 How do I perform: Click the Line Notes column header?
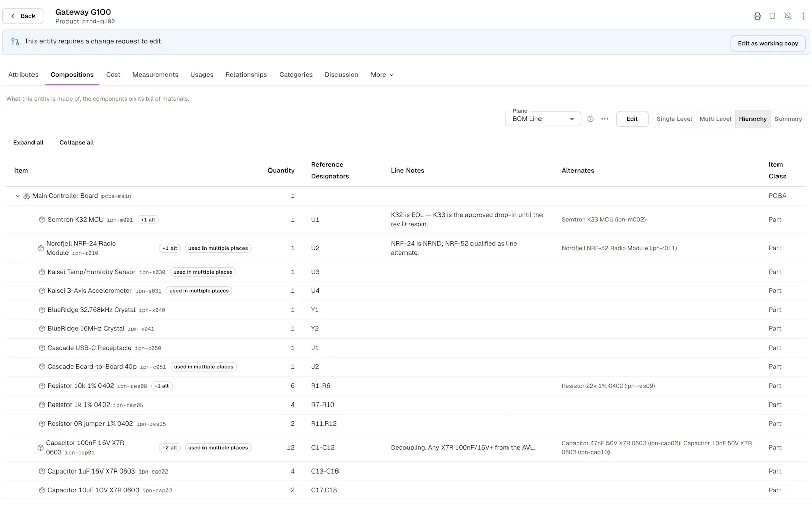click(408, 171)
